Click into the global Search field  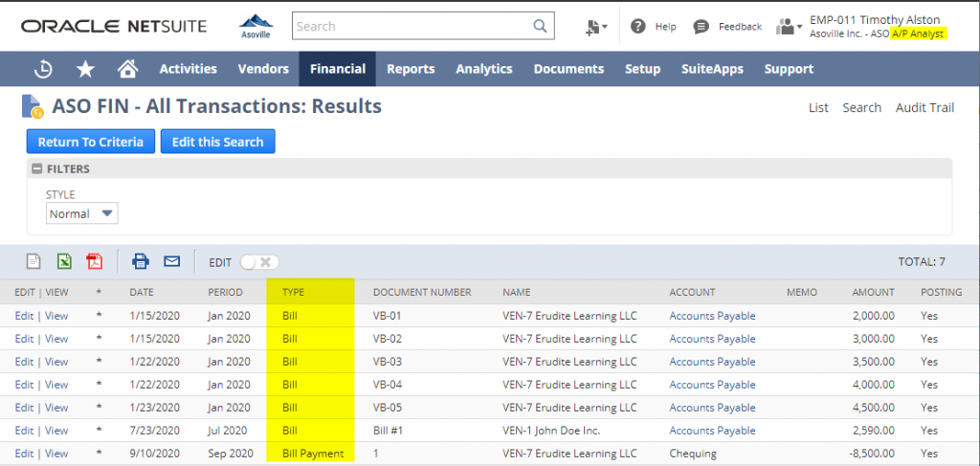412,26
